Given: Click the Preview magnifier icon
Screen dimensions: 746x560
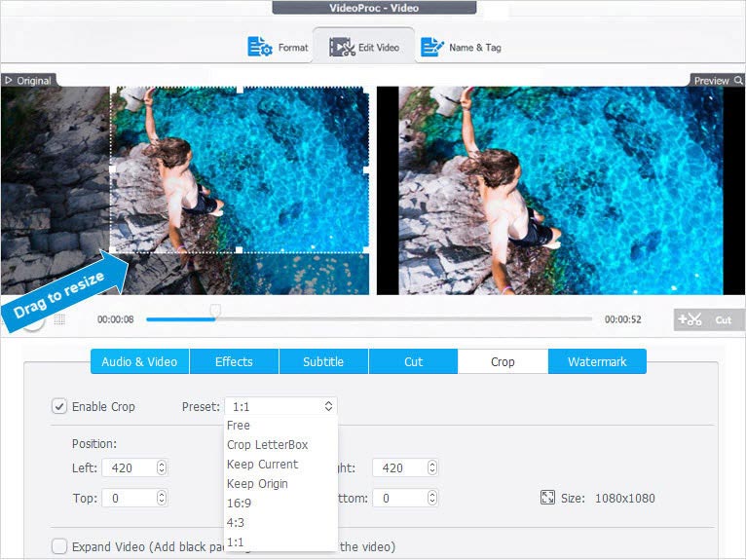Looking at the screenshot, I should point(738,81).
